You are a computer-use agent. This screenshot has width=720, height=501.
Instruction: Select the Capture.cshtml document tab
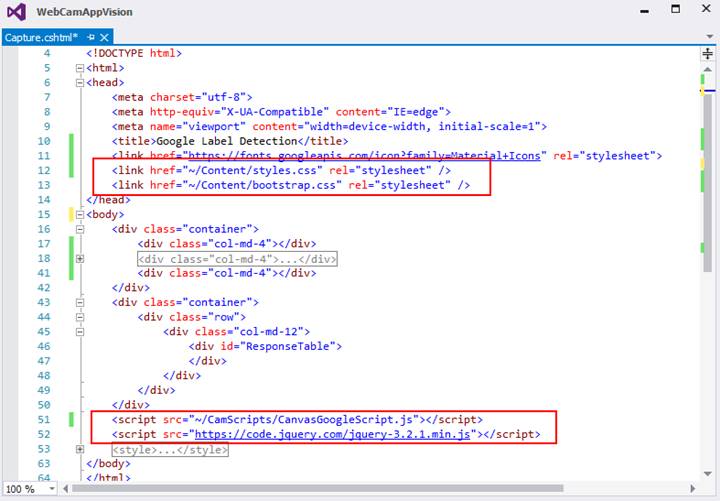coord(41,37)
